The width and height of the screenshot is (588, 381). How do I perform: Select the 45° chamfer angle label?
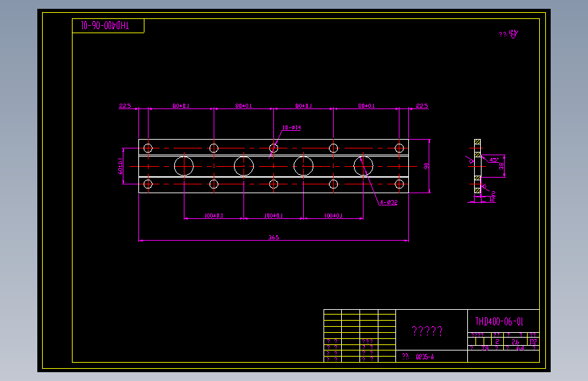494,160
